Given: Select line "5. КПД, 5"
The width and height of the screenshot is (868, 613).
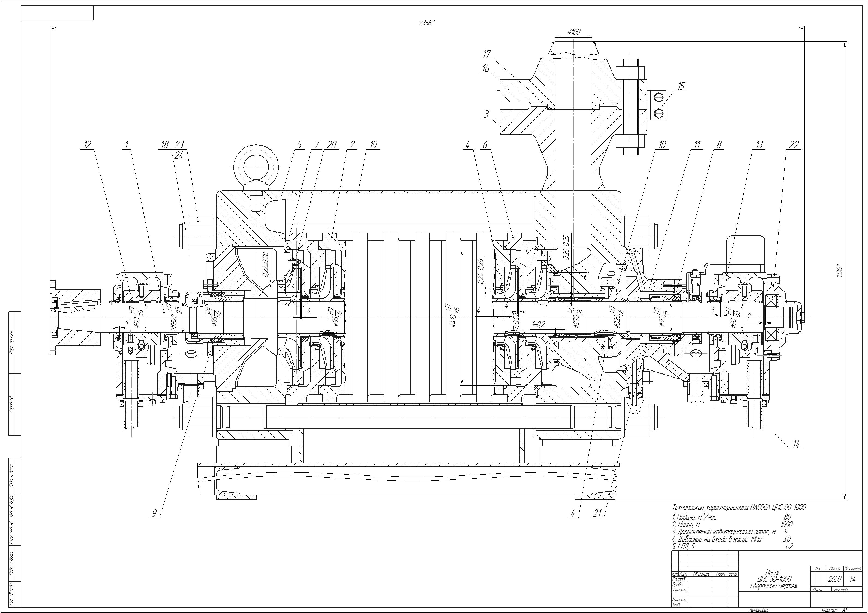Looking at the screenshot, I should coord(683,546).
